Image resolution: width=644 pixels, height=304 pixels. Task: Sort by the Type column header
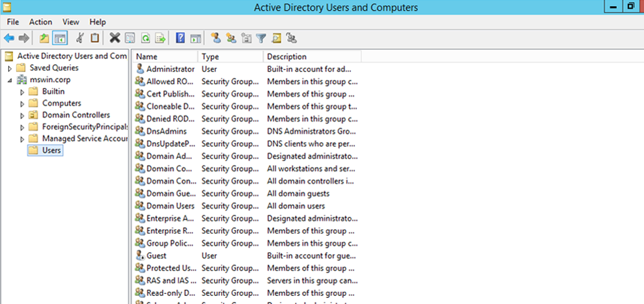click(230, 56)
